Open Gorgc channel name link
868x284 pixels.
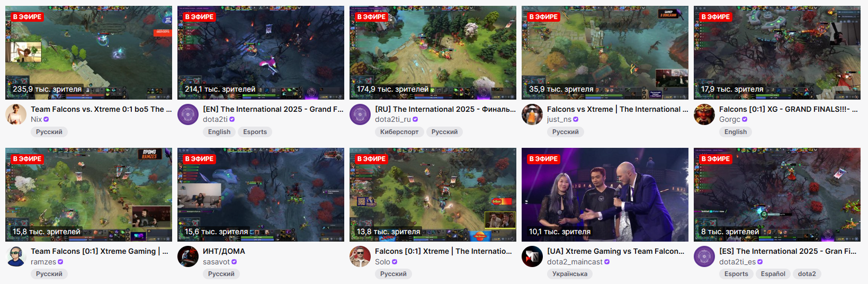click(x=730, y=119)
